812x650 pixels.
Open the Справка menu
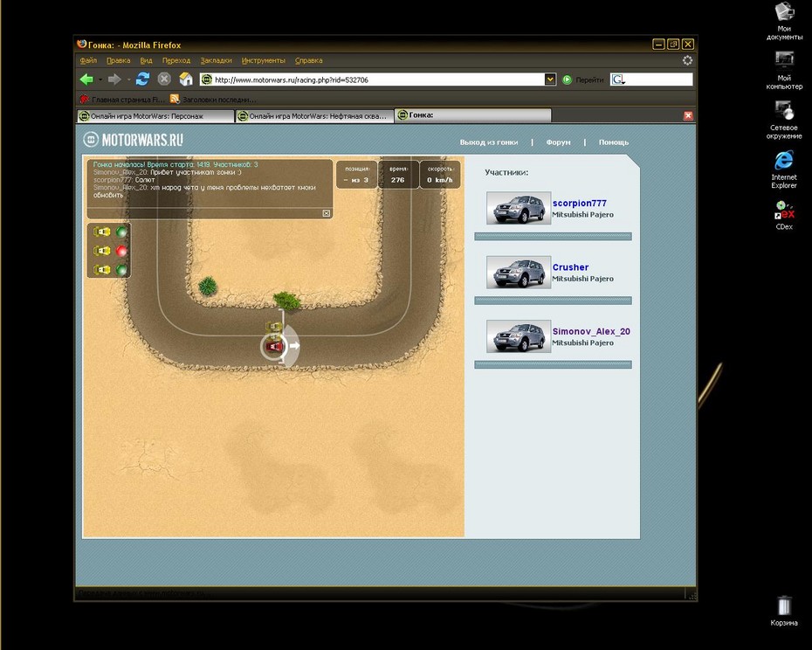pyautogui.click(x=308, y=60)
